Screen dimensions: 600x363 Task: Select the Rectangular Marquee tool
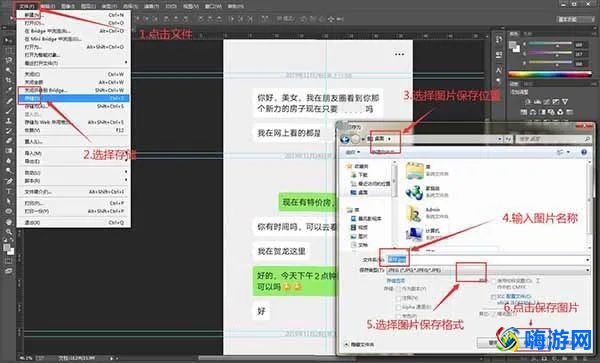pos(8,50)
